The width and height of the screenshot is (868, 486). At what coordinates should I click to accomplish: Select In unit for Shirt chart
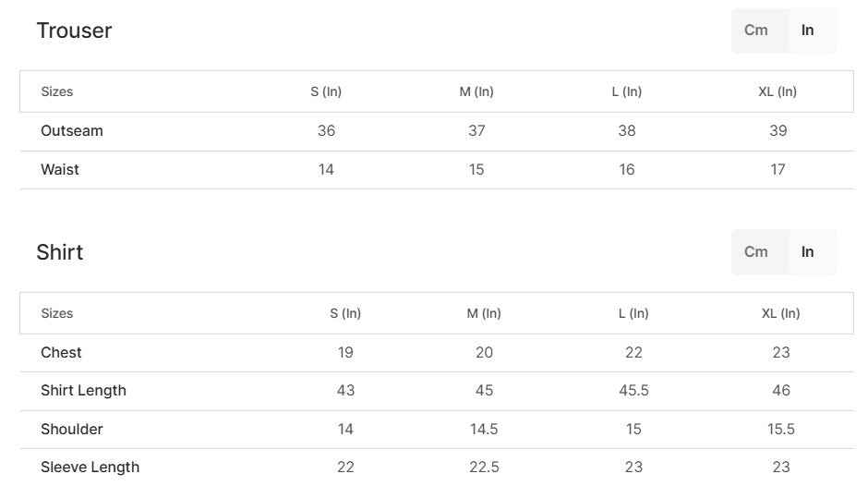[x=808, y=252]
